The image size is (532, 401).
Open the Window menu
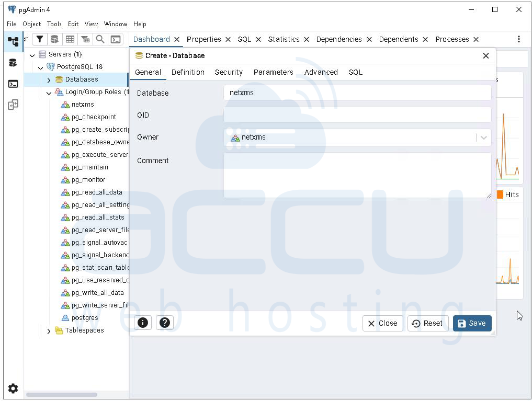[116, 24]
